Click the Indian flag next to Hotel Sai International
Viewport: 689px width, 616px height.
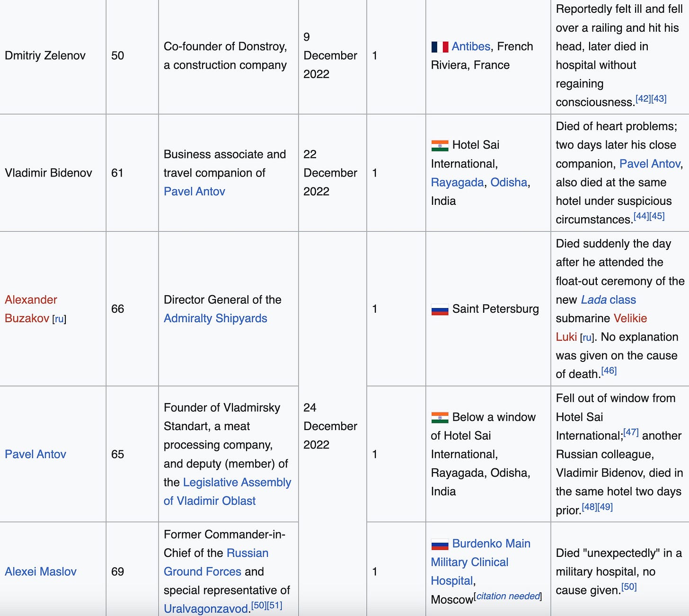pos(440,146)
